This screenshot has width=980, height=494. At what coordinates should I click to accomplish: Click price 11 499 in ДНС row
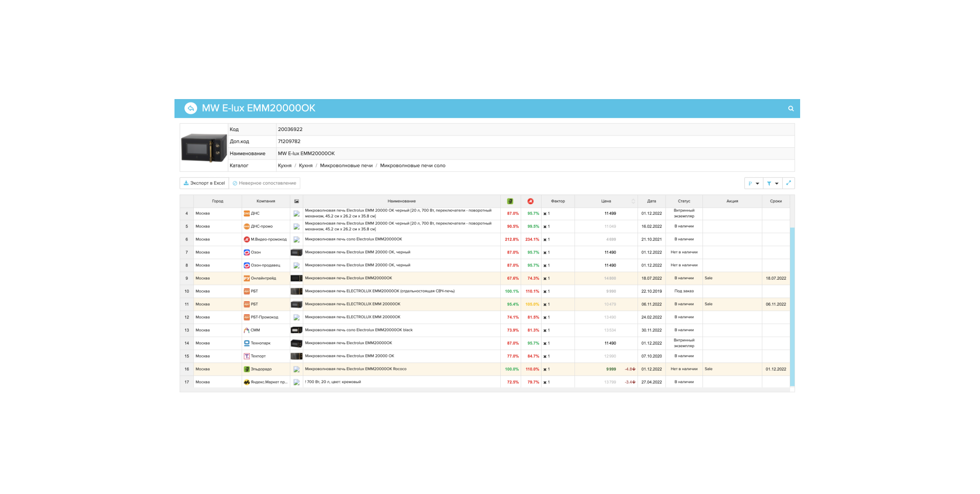click(x=610, y=213)
